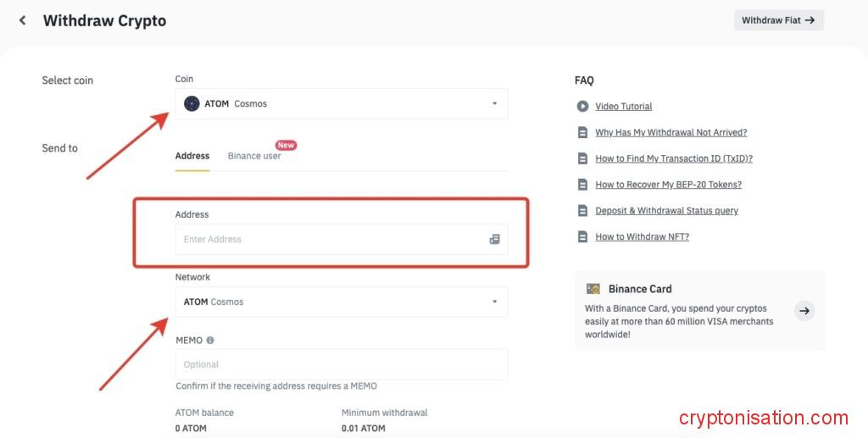
Task: Click the 'Minimum withdrawal' label
Action: click(x=385, y=413)
